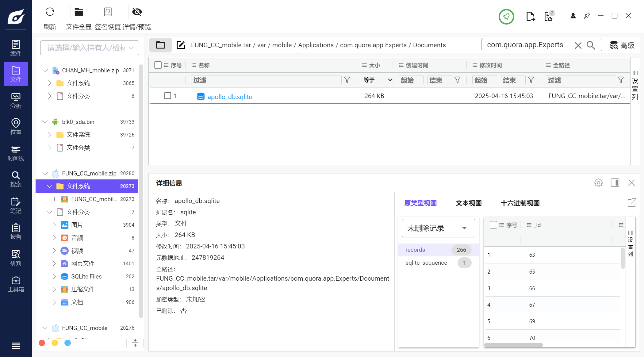The image size is (644, 357).
Task: Click the 刷新 refresh icon
Action: [x=50, y=12]
